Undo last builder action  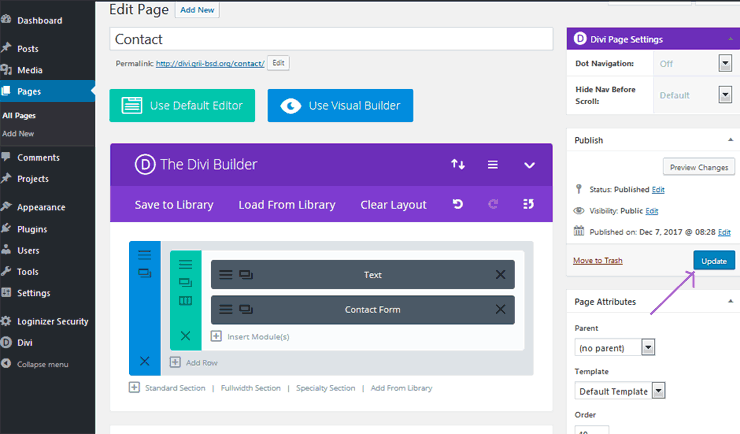(x=458, y=204)
